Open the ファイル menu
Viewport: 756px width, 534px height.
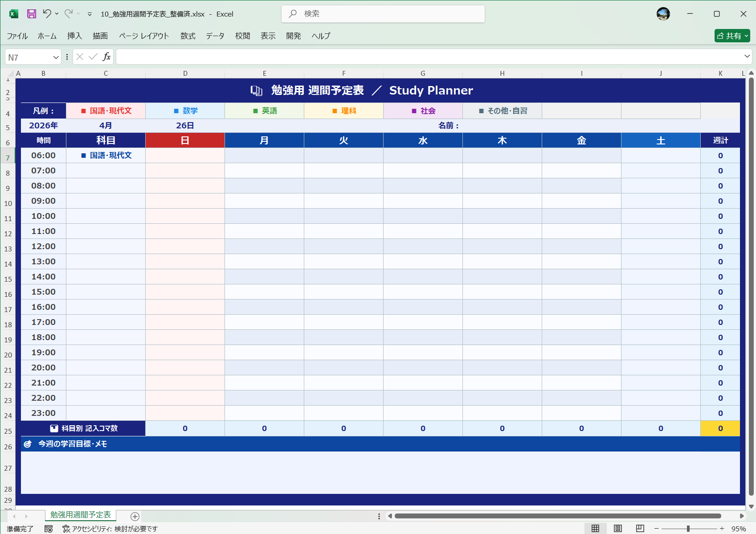coord(17,36)
